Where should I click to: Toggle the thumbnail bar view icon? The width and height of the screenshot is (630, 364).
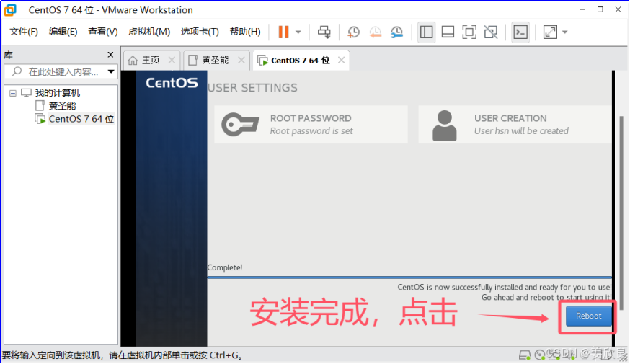pos(448,32)
